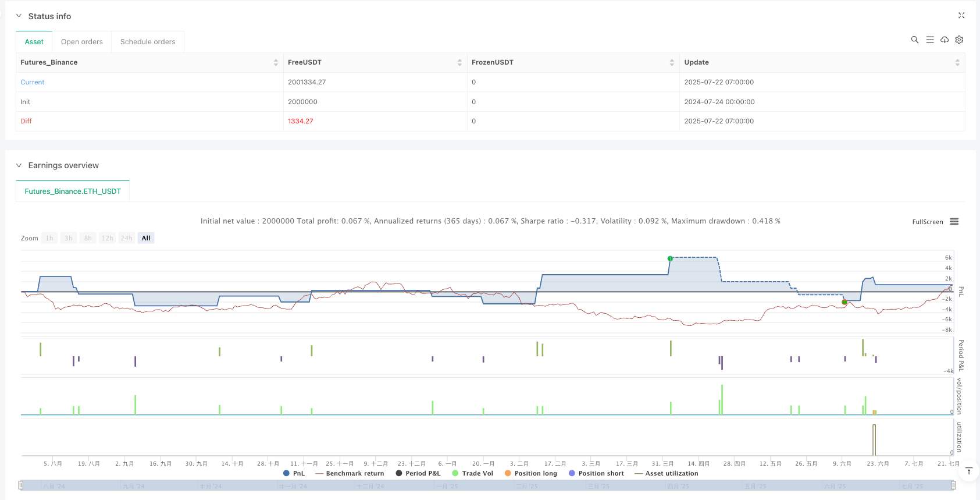This screenshot has height=500, width=980.
Task: Open the settings gear icon
Action: [x=959, y=40]
